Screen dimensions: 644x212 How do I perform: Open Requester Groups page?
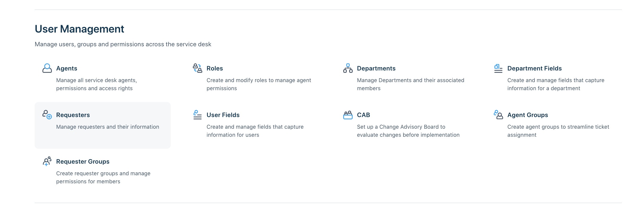[x=83, y=162]
